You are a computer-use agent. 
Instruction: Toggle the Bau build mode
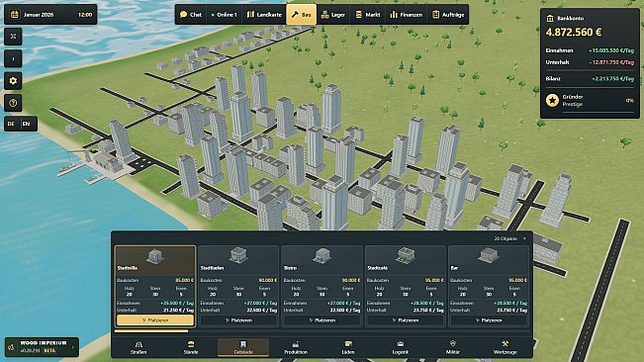point(302,15)
